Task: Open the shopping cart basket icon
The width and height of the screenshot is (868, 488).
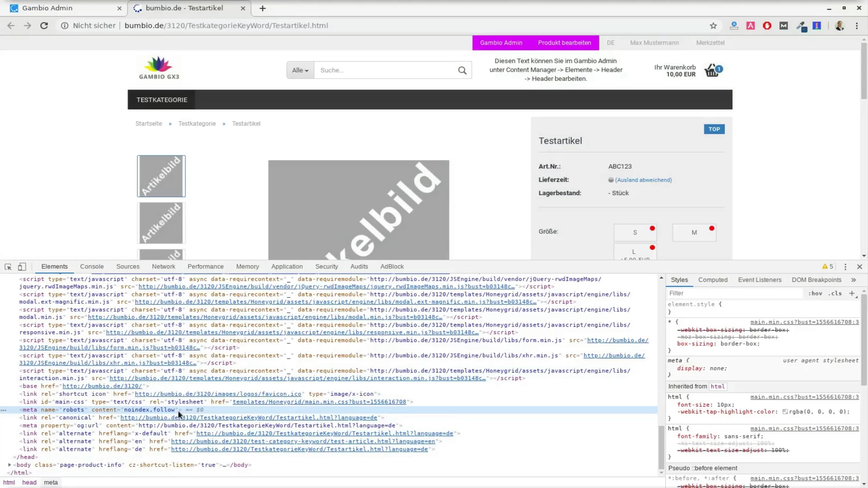Action: [x=712, y=70]
